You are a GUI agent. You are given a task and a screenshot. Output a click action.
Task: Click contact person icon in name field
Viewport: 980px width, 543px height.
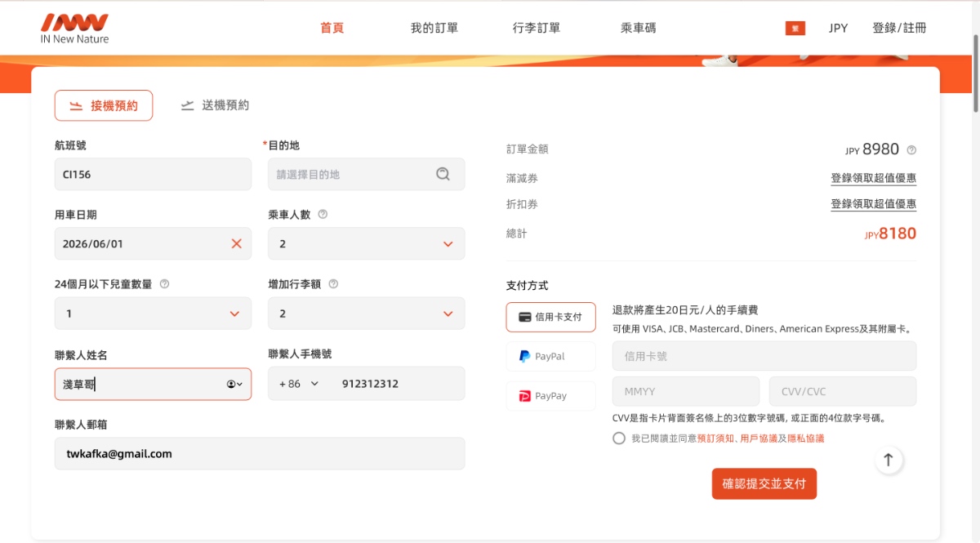pos(234,384)
